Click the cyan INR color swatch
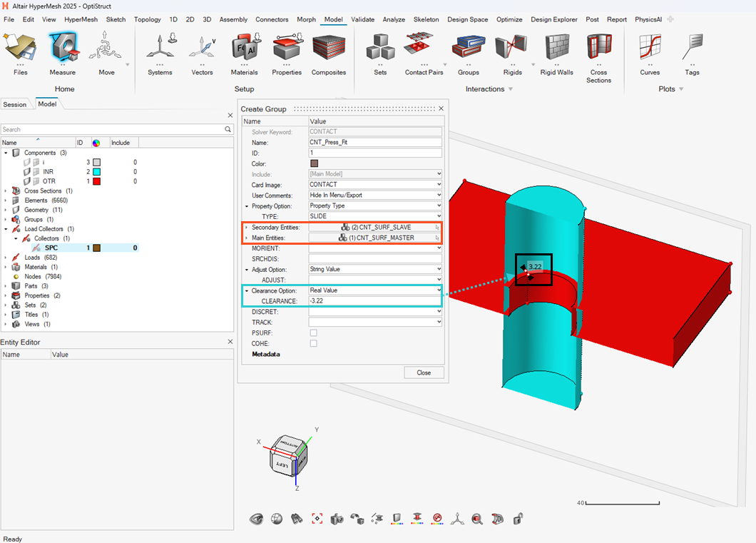Viewport: 756px width, 543px height. pyautogui.click(x=96, y=172)
